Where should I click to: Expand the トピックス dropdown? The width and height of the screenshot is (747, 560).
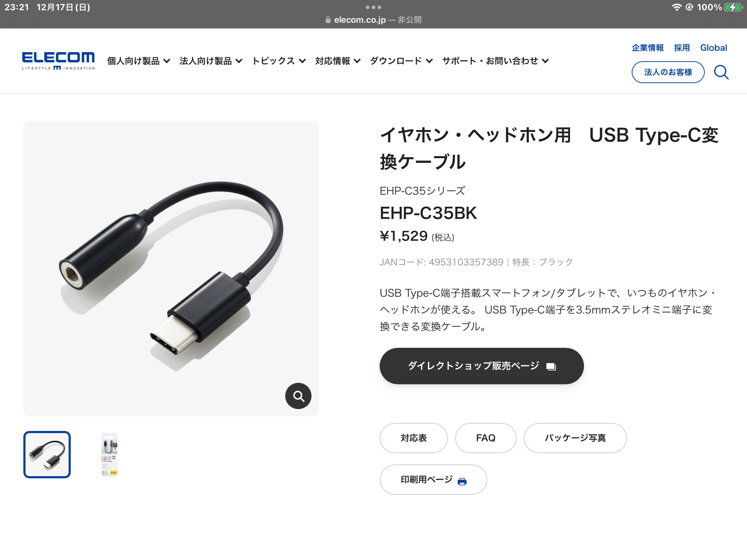[279, 61]
